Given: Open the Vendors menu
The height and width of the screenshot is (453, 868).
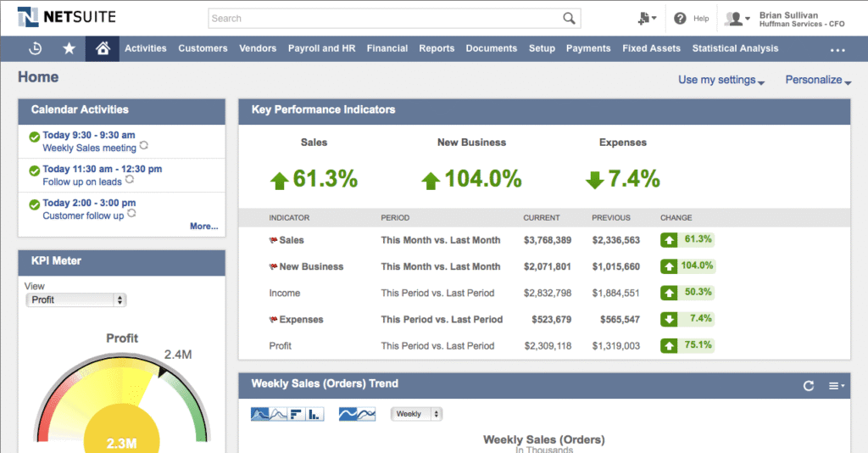Looking at the screenshot, I should coord(258,48).
